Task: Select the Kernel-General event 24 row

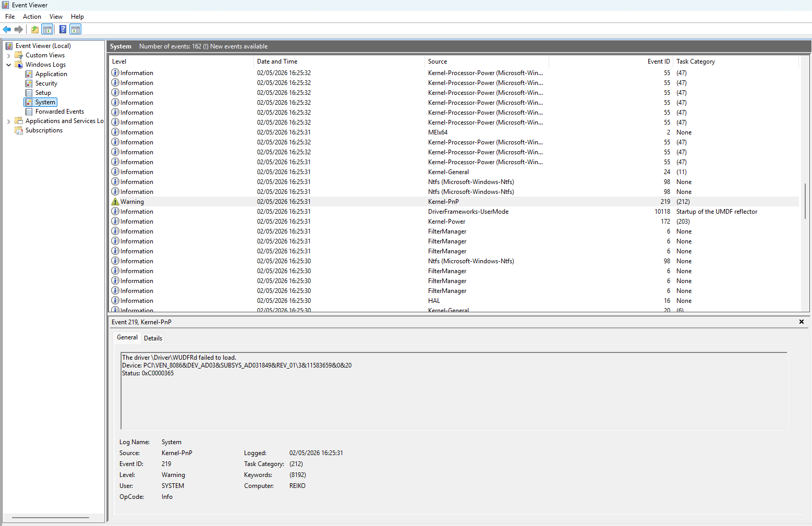Action: tap(454, 172)
